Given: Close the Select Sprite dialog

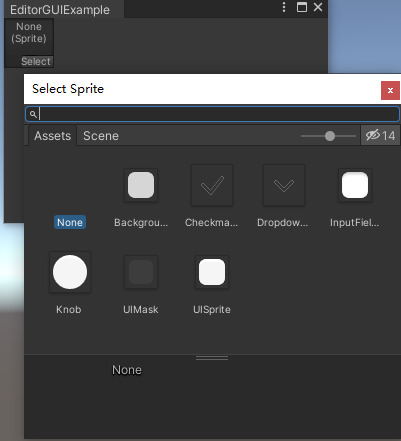Looking at the screenshot, I should 390,90.
